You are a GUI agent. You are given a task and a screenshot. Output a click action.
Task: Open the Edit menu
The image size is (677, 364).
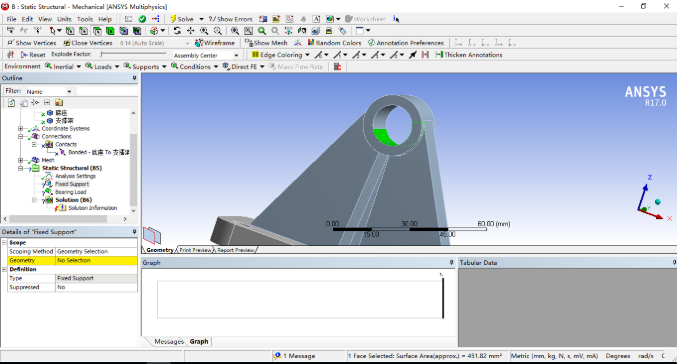click(27, 19)
